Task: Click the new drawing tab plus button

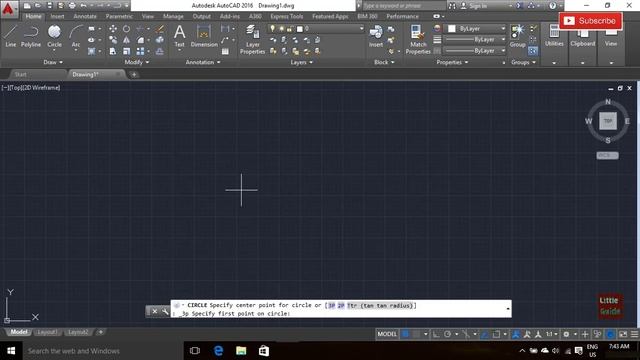Action: (134, 74)
